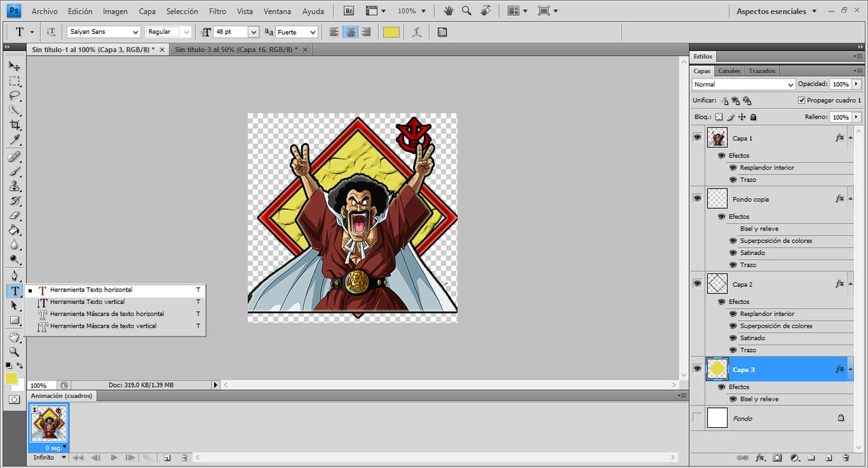The width and height of the screenshot is (868, 468).
Task: Choose Herramienta Texto vertical
Action: (x=115, y=302)
